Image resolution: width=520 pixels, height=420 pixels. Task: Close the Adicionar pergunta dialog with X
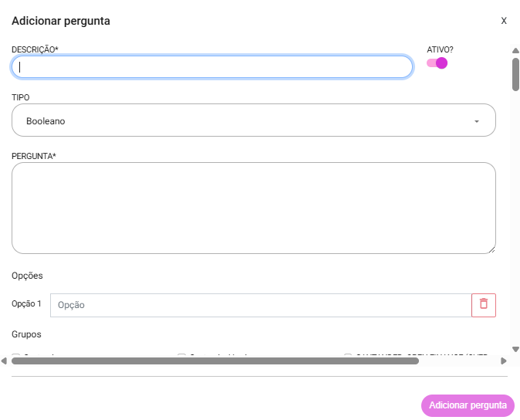point(504,21)
